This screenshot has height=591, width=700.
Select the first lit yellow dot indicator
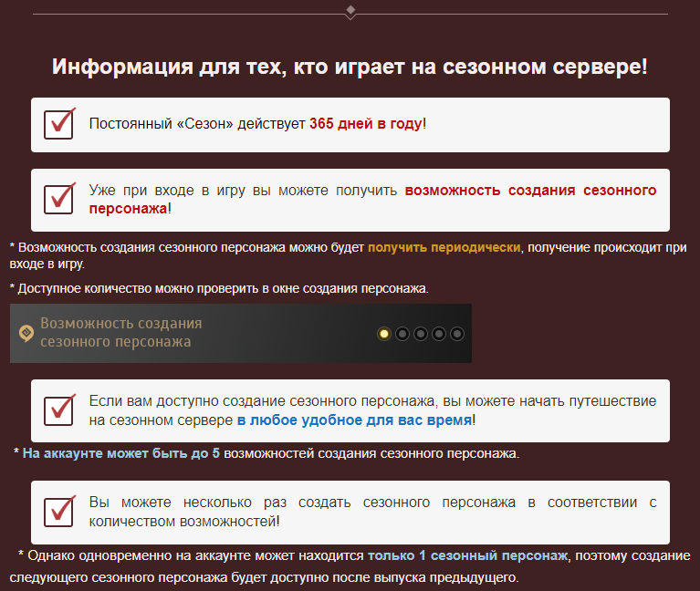(x=384, y=334)
